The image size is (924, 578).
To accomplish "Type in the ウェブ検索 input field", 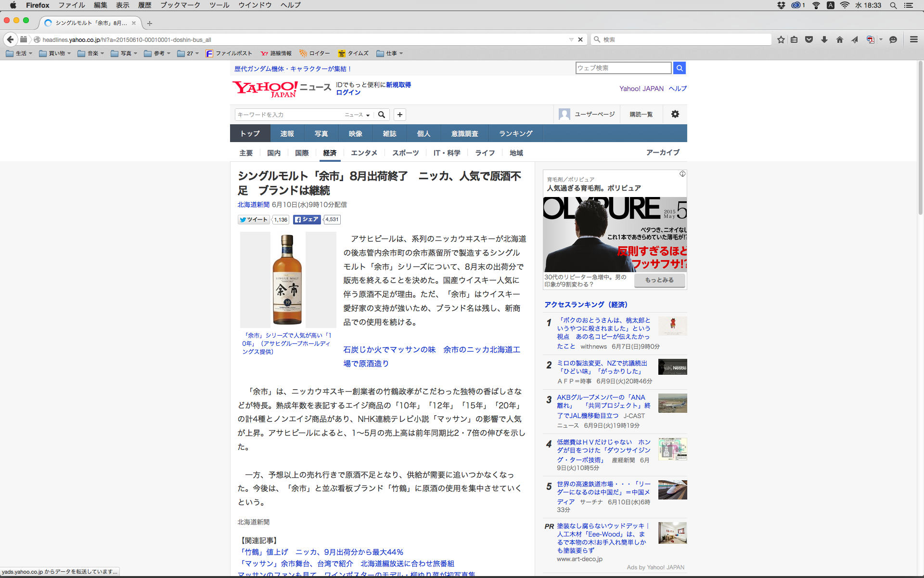I will point(623,68).
